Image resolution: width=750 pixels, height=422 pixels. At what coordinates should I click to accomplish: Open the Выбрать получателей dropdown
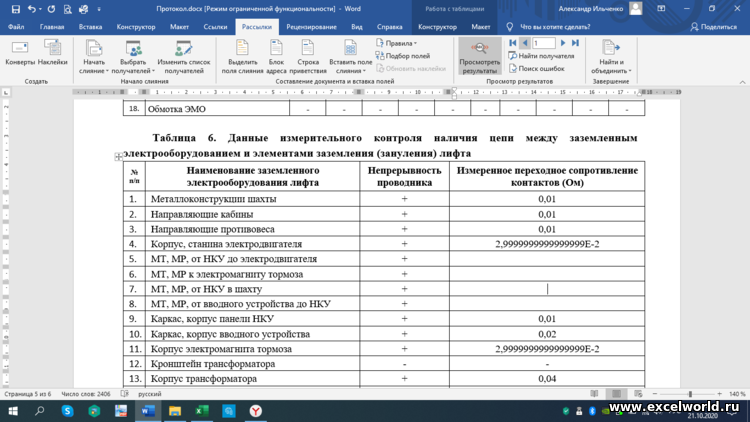coord(133,57)
